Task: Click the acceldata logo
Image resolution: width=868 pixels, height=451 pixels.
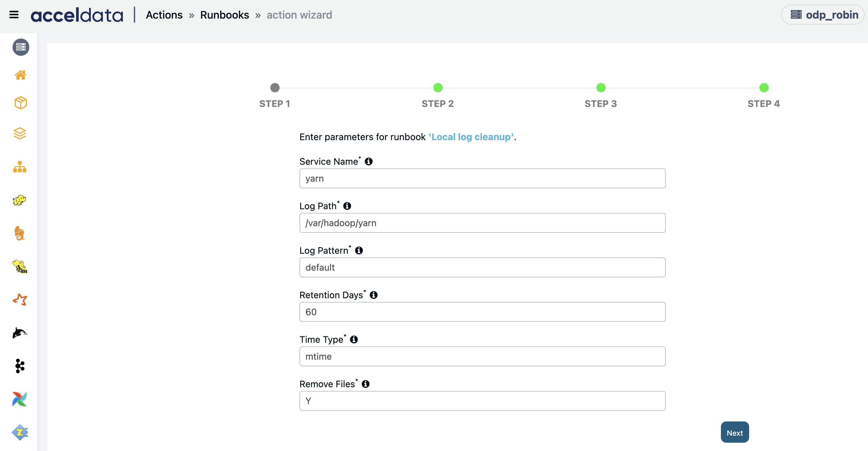Action: (77, 15)
